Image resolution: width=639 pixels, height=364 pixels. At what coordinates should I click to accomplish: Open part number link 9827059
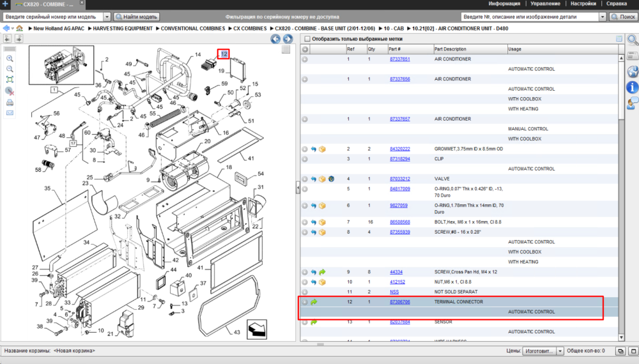pyautogui.click(x=399, y=206)
